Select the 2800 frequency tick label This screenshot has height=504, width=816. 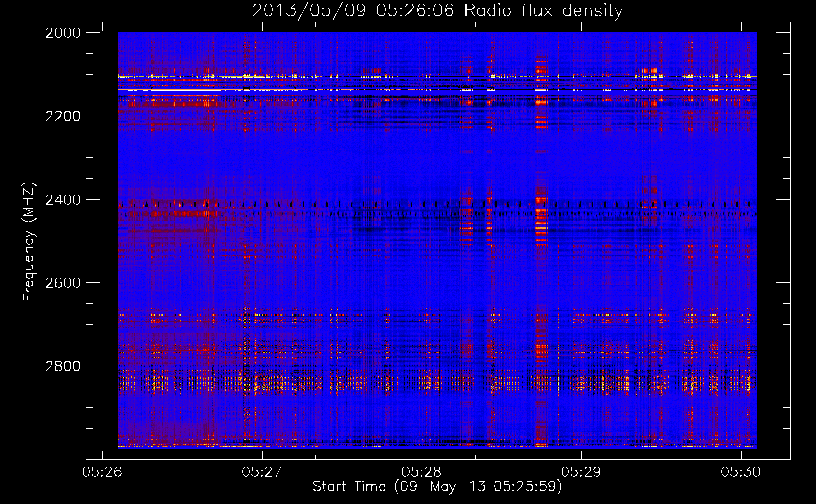(x=63, y=366)
